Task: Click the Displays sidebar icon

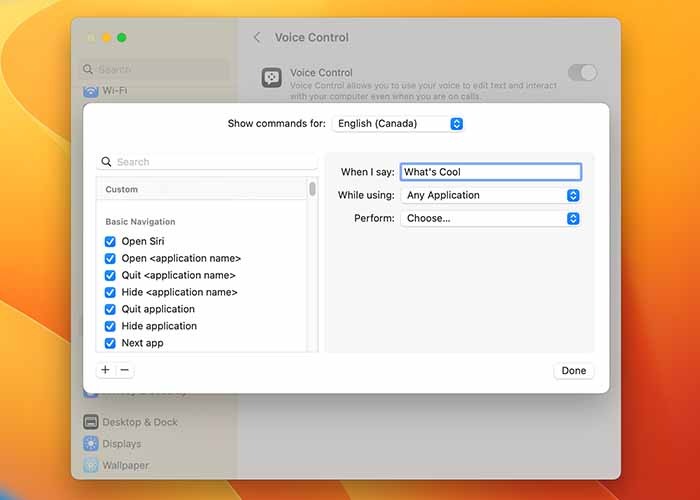Action: coord(91,444)
